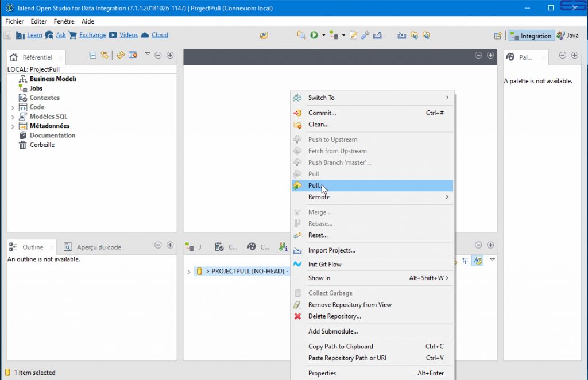Open the Learn link
This screenshot has height=380, width=588.
34,35
